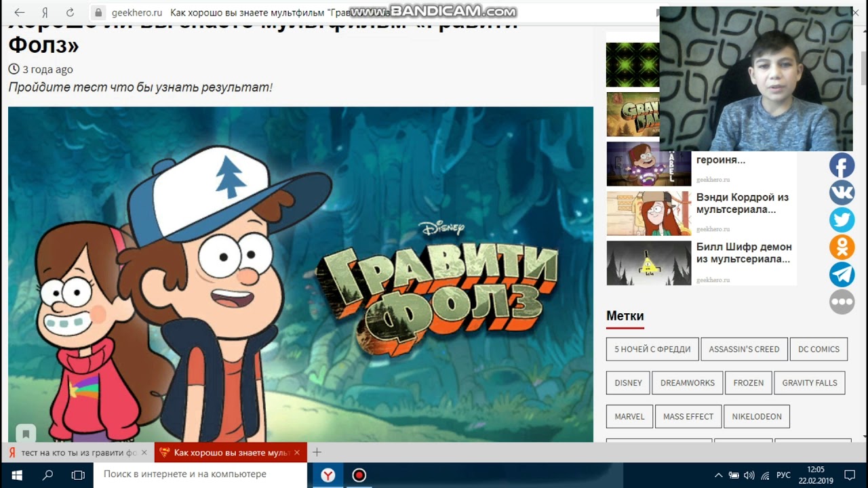Click the padlock site security icon
Screen dimensions: 868x488
point(98,12)
